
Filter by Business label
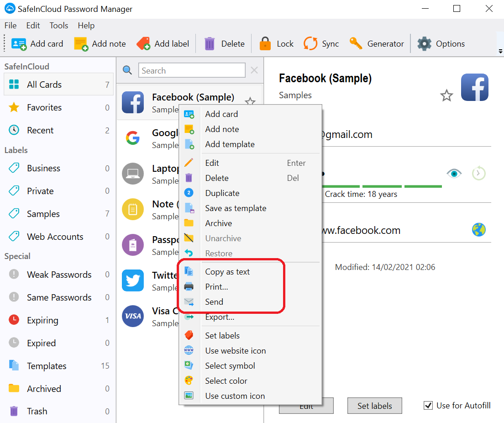tap(58, 168)
